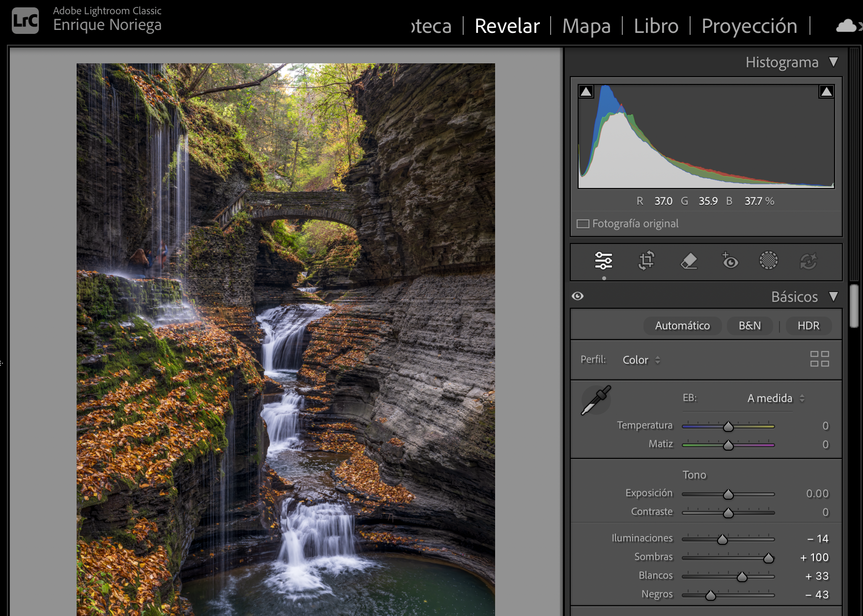Image resolution: width=863 pixels, height=616 pixels.
Task: Click the Sombras value + 100
Action: (x=814, y=557)
